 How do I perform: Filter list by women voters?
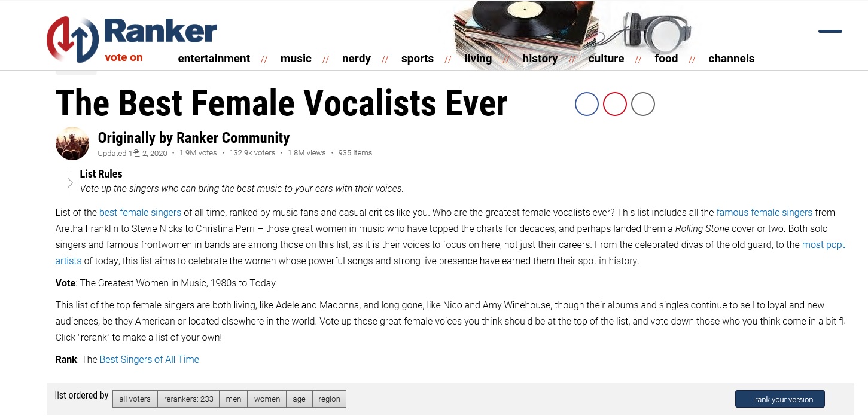[x=267, y=399]
